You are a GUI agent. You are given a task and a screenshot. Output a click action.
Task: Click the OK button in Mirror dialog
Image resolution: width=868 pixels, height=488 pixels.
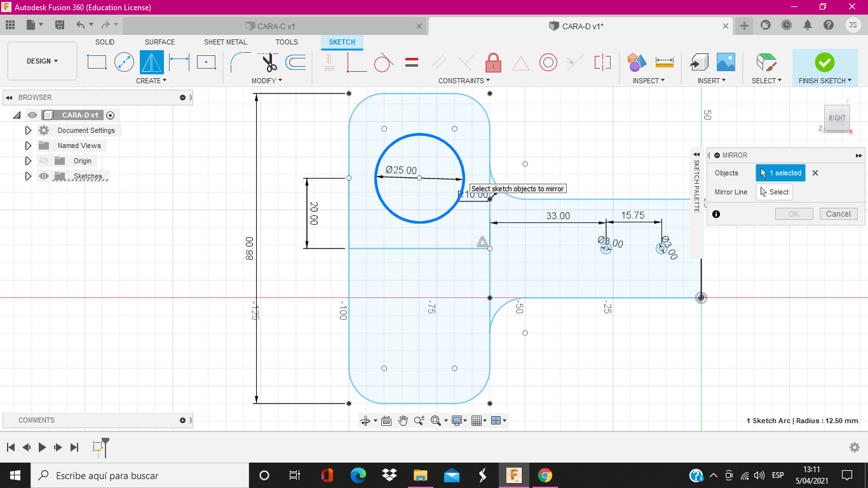click(794, 214)
